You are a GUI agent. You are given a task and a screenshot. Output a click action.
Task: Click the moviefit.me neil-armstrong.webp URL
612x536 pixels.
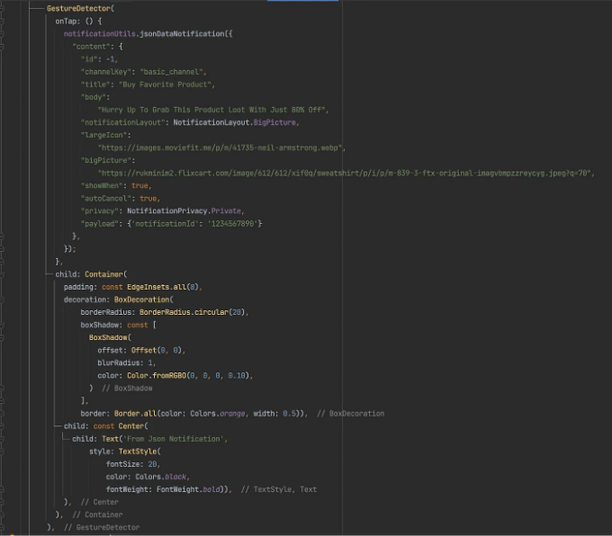pos(220,148)
